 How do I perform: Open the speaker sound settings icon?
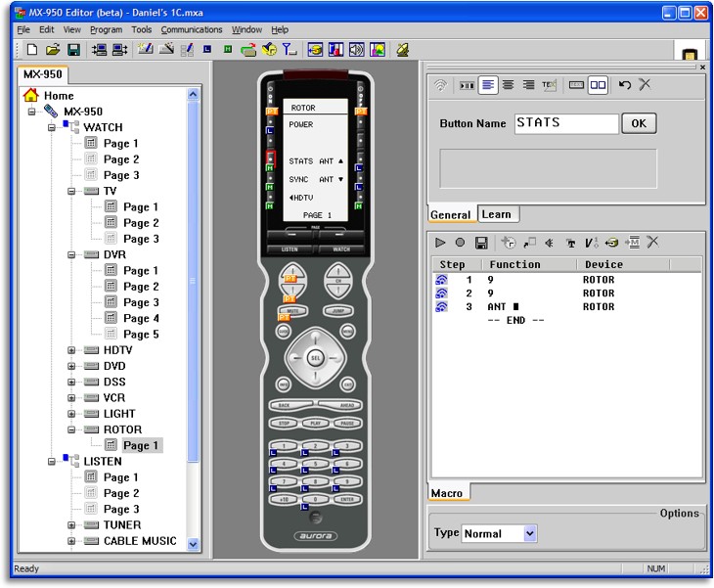(357, 49)
